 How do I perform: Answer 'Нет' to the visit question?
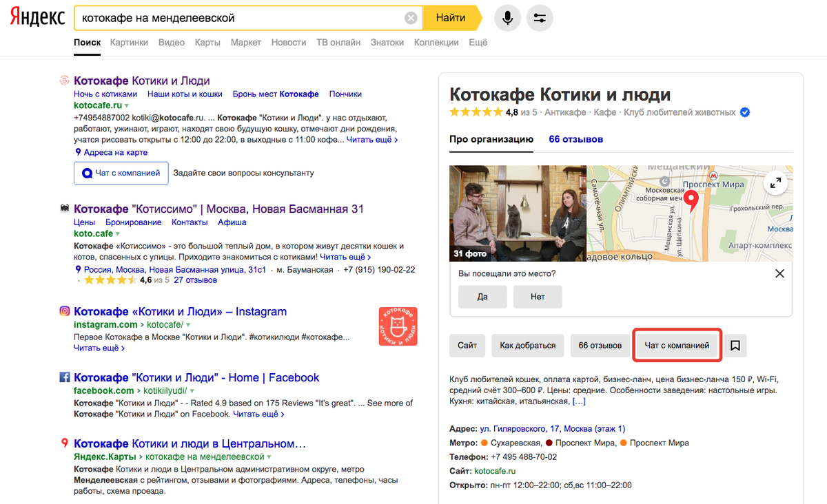[x=538, y=297]
